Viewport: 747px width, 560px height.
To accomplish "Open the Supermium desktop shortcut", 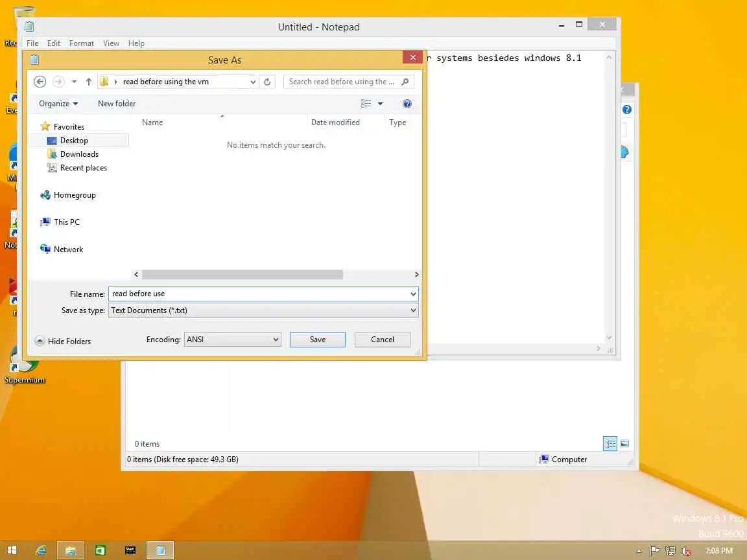I will (24, 367).
